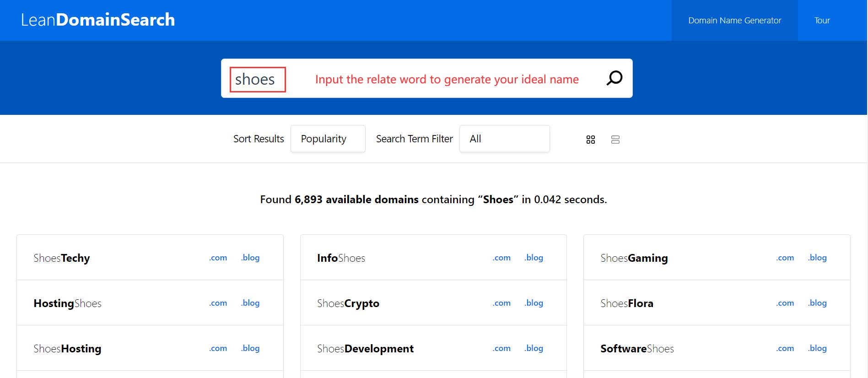This screenshot has width=868, height=378.
Task: Open .blog link for InfoShoes
Action: (534, 258)
